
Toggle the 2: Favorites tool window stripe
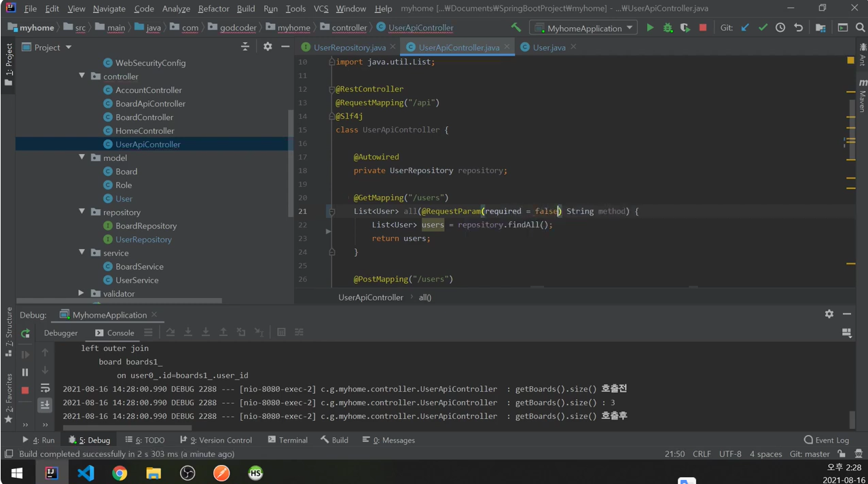[9, 398]
